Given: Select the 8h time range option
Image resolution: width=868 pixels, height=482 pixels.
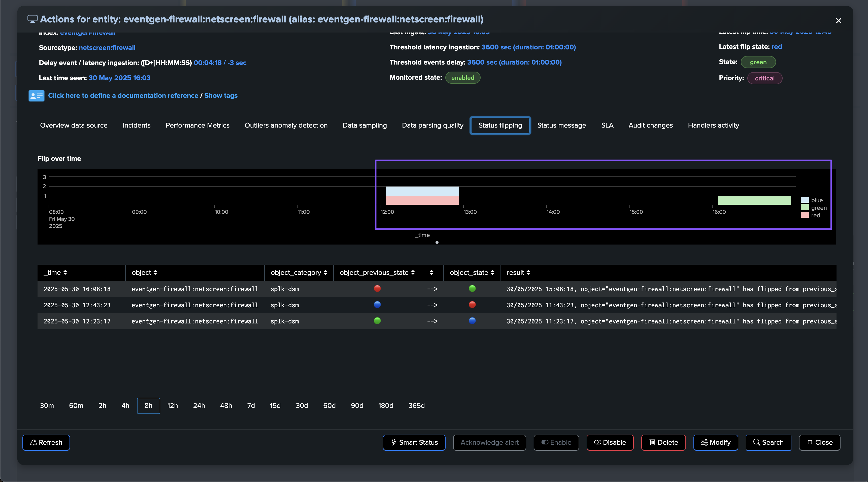Looking at the screenshot, I should pos(148,405).
